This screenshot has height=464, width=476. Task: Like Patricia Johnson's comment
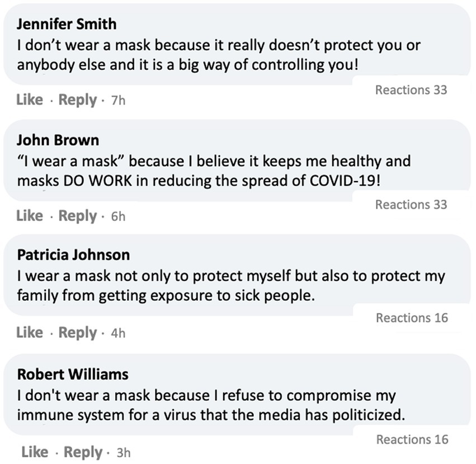click(x=30, y=333)
